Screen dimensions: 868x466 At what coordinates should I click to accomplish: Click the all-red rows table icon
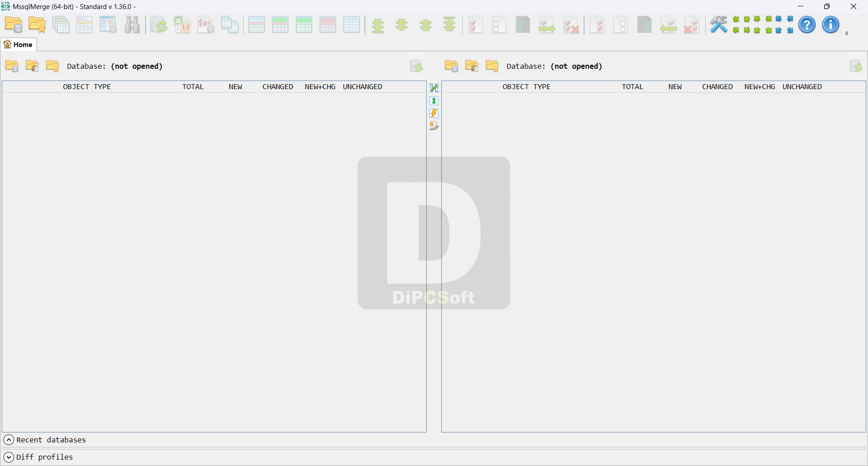click(x=328, y=25)
